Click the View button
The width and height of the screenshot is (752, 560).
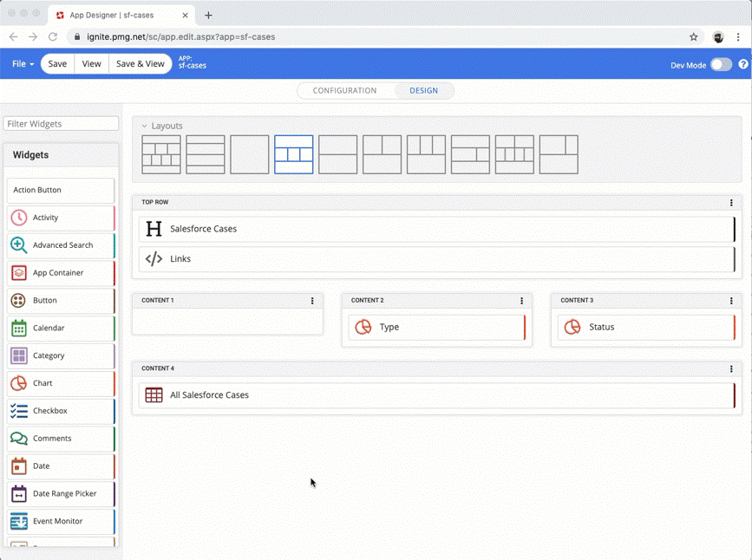(92, 64)
